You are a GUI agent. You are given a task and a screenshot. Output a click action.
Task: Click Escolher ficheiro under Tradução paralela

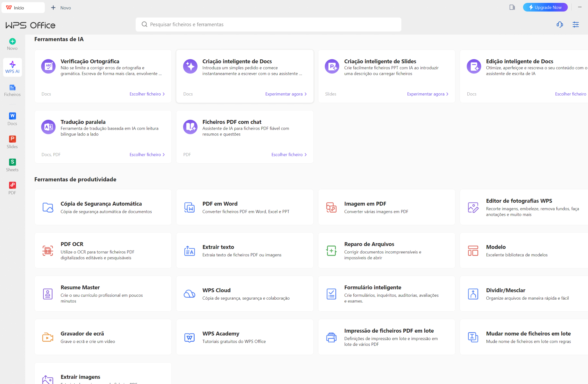click(x=147, y=155)
